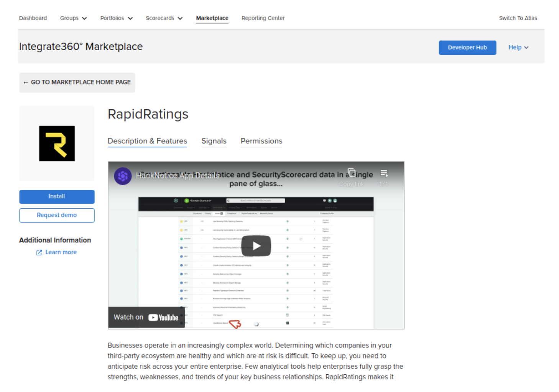This screenshot has width=559, height=392.
Task: Click the Integrate360° Marketplace title
Action: [x=81, y=47]
